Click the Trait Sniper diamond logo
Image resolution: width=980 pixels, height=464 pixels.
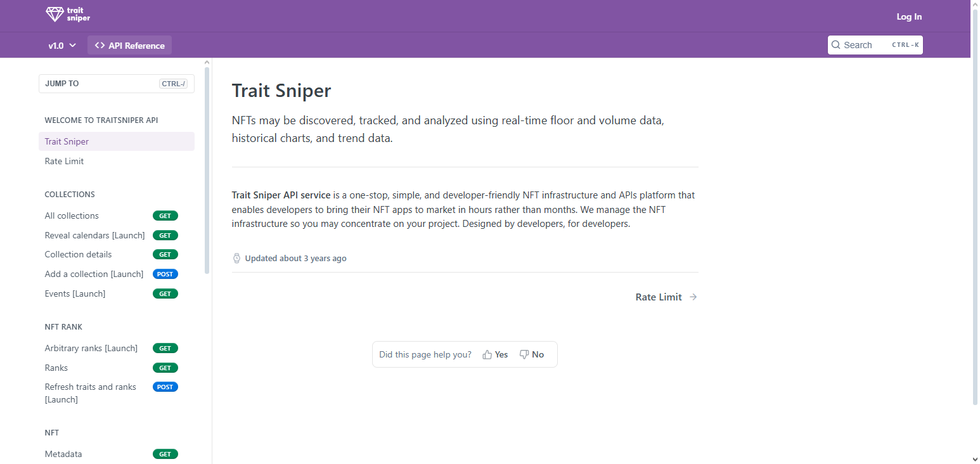(x=55, y=15)
